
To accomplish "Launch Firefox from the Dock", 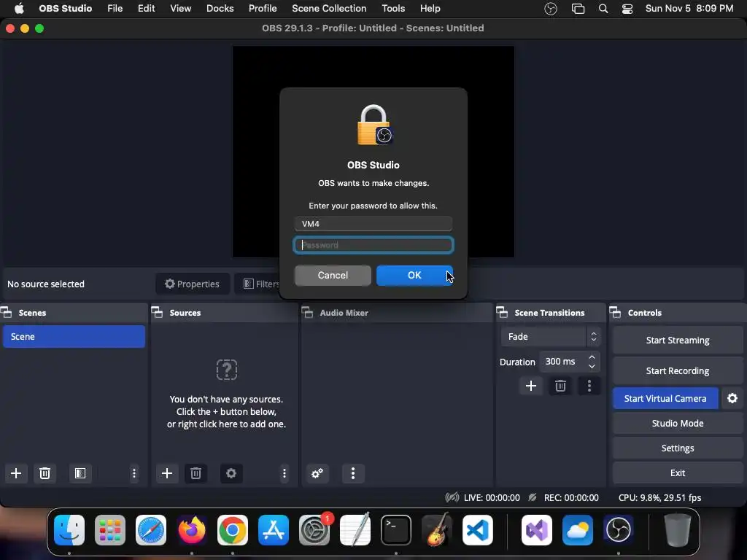I will point(192,529).
